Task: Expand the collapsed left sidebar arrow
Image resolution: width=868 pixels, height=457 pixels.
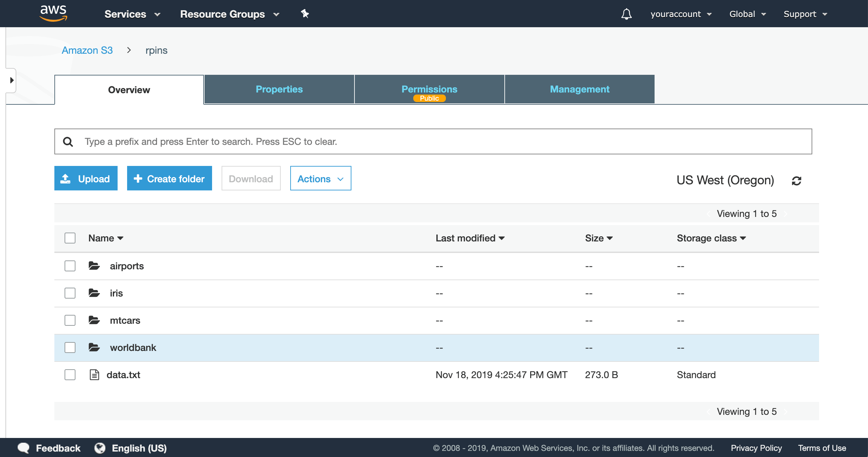Action: tap(12, 80)
